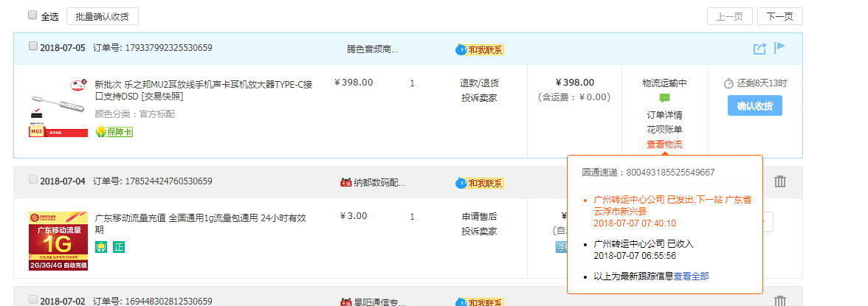This screenshot has width=868, height=306.
Task: Tick the checkbox for order dated 2018-07-04
Action: [x=32, y=180]
